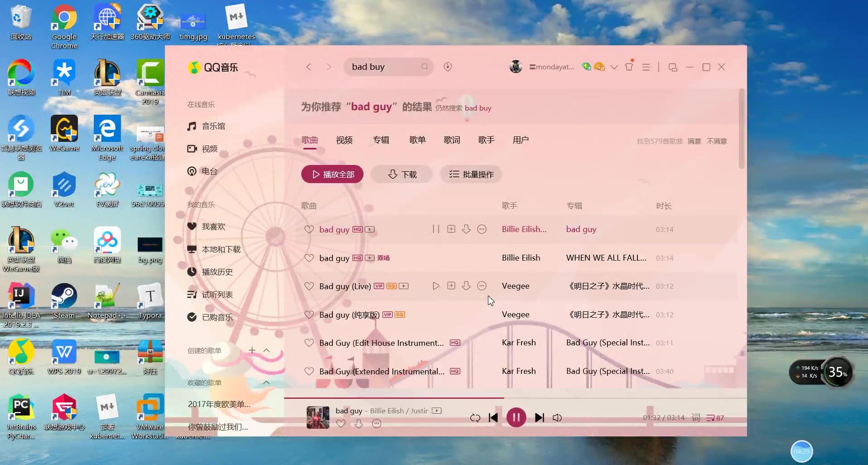Select the 歌单 results tab
This screenshot has width=868, height=465.
point(417,140)
